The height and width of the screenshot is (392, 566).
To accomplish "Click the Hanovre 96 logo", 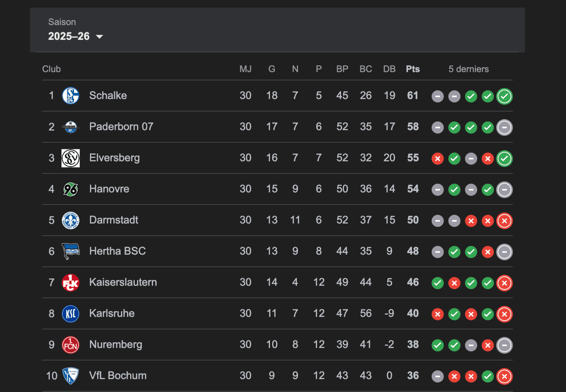I will point(70,189).
